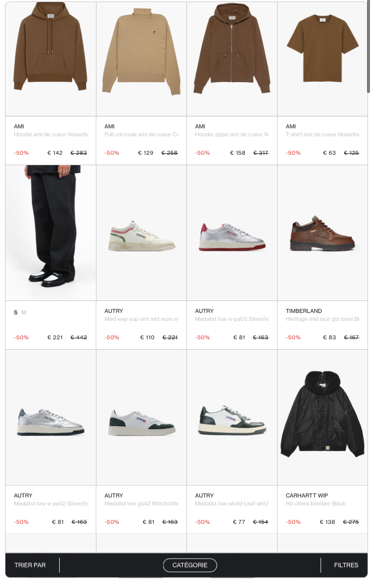
Task: Open the dark trousers model photo
Action: point(51,233)
